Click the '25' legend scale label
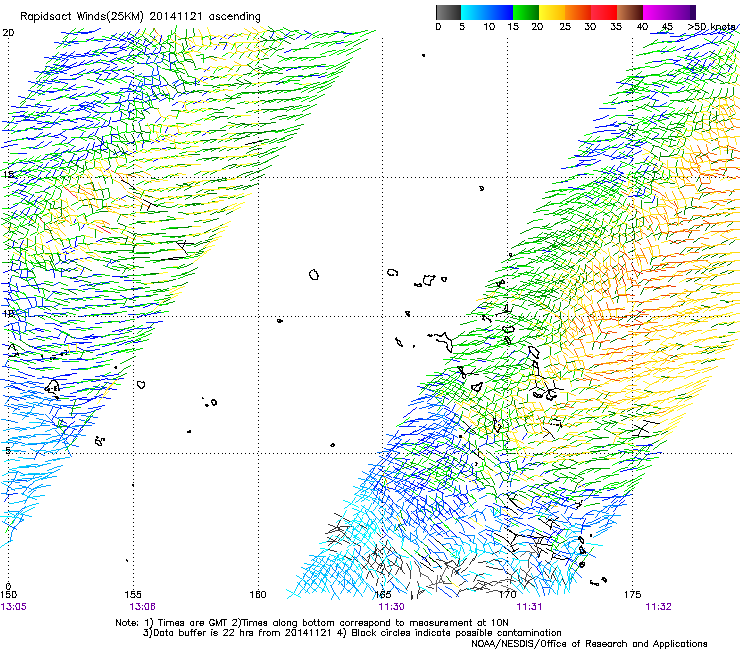 565,27
